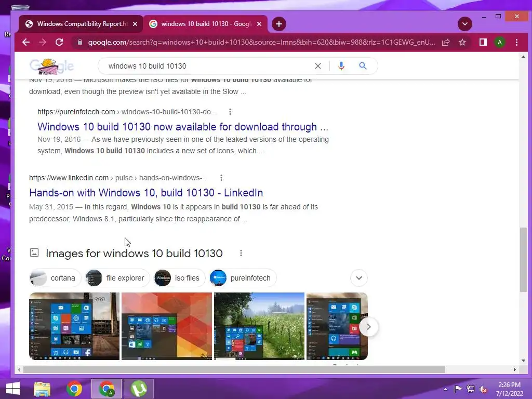Click the network tray icon
Image resolution: width=532 pixels, height=399 pixels.
(471, 389)
